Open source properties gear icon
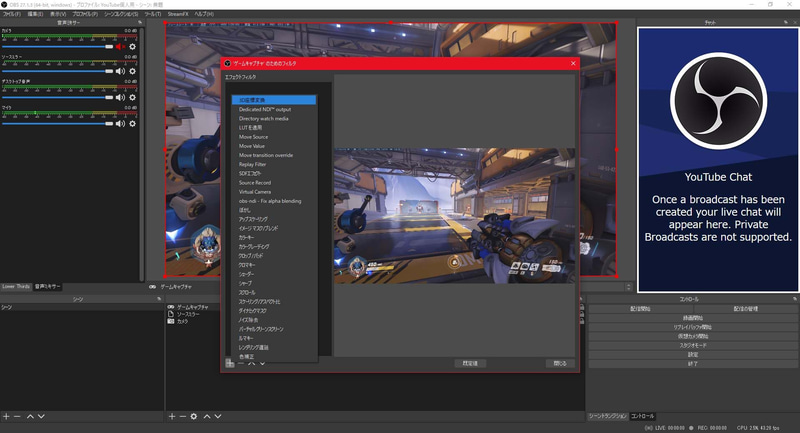This screenshot has height=433, width=800. pos(194,416)
